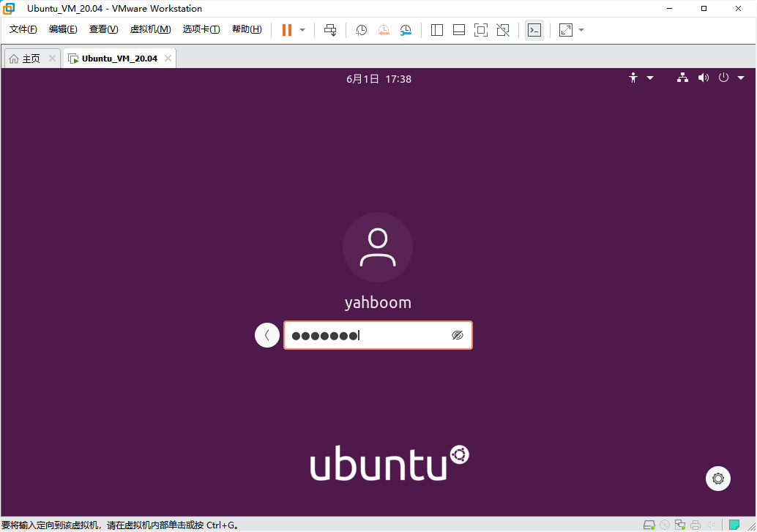Open the 虚拟机(M) menu
The width and height of the screenshot is (757, 532).
click(x=151, y=29)
